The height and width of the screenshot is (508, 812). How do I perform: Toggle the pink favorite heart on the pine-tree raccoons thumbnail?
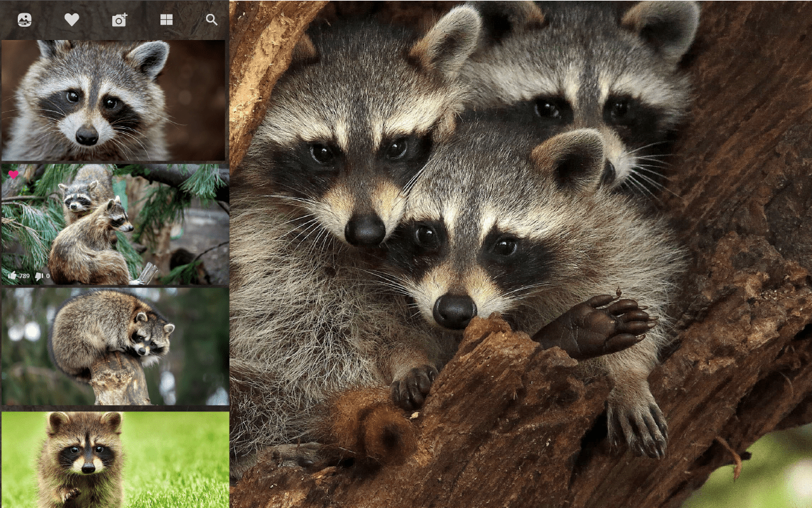[13, 175]
